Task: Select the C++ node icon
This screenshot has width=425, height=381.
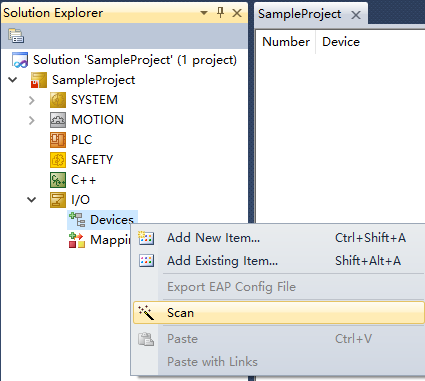Action: pos(58,180)
